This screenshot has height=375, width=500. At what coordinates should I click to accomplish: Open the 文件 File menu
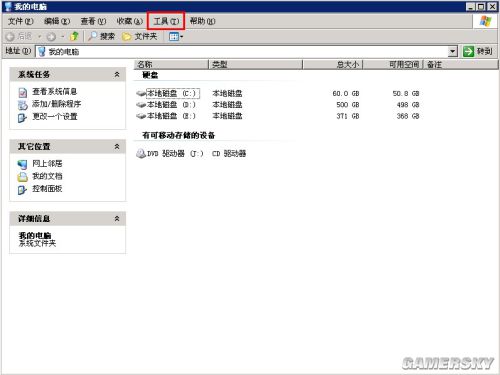coord(21,21)
